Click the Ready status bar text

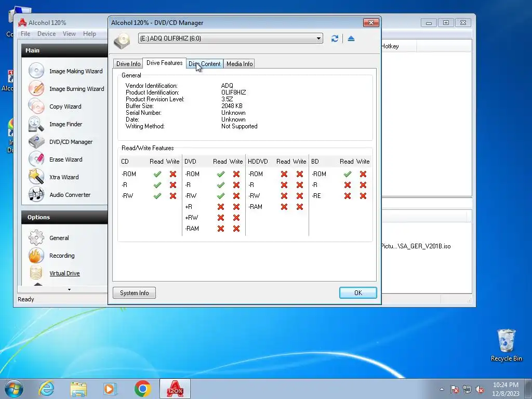(26, 299)
